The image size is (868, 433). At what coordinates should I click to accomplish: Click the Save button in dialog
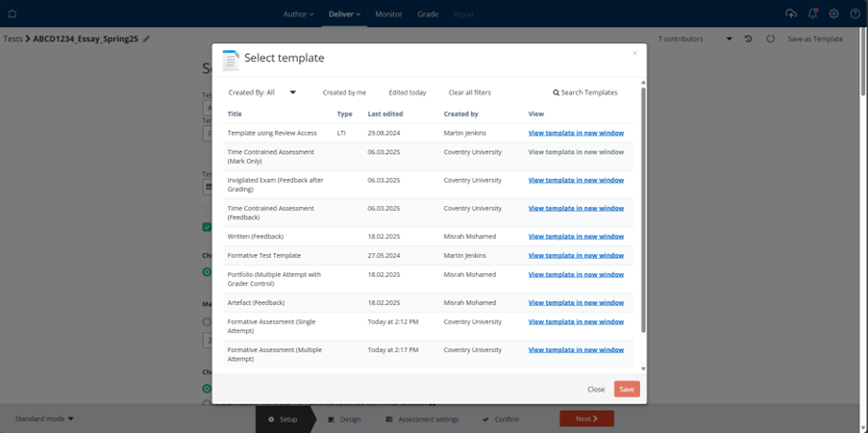coord(627,389)
